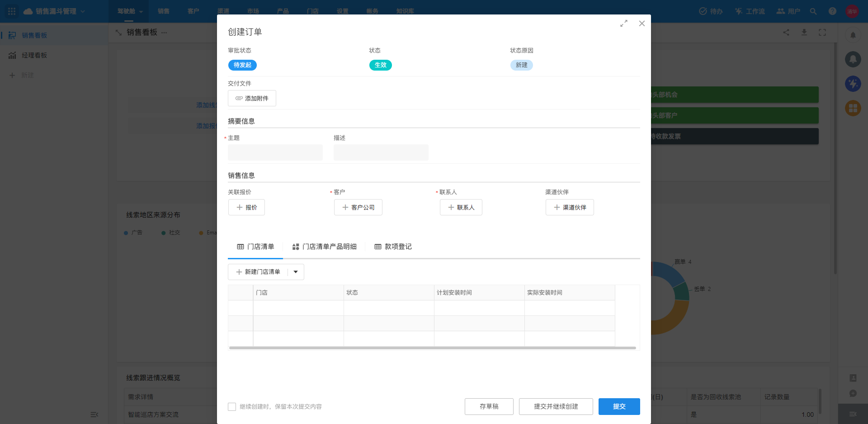Open the dropdown arrow beside 新建门店清单
This screenshot has height=424, width=868.
coord(296,272)
